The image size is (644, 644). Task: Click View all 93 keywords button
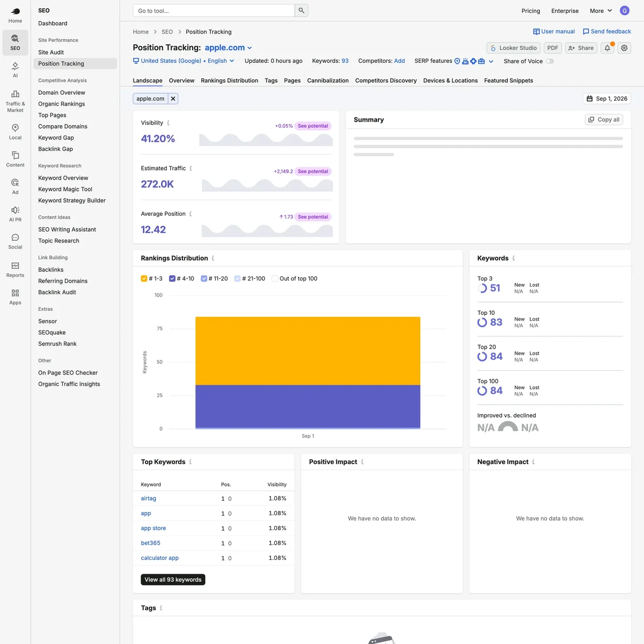[173, 580]
